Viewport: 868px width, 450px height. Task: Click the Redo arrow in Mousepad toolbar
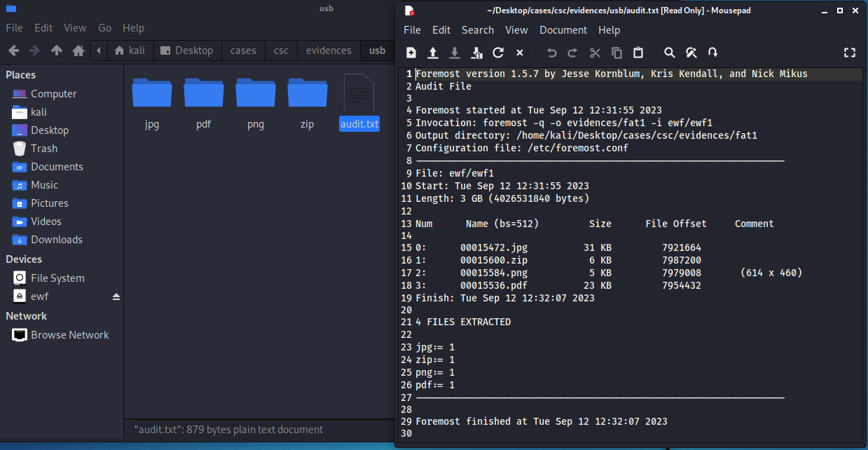pyautogui.click(x=572, y=53)
